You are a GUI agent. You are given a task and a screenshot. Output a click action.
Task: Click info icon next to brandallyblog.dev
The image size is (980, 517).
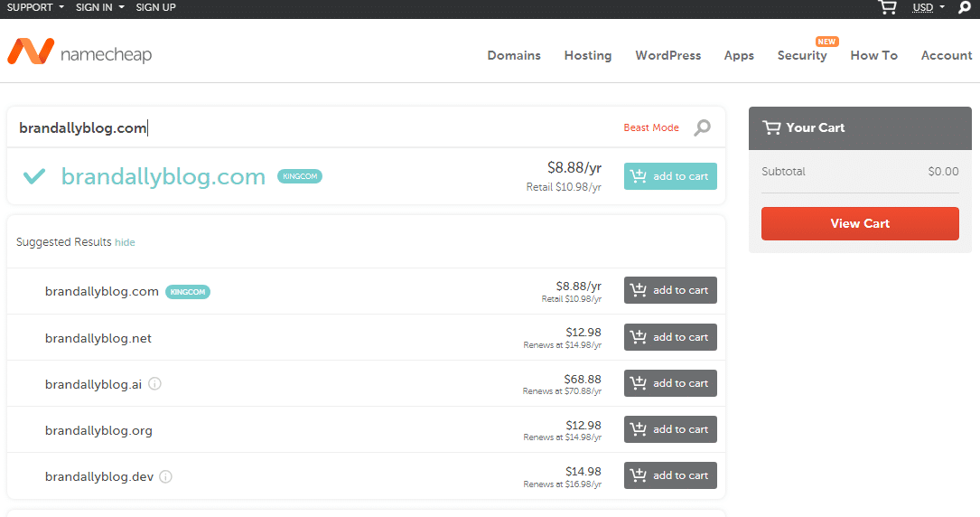click(x=165, y=477)
